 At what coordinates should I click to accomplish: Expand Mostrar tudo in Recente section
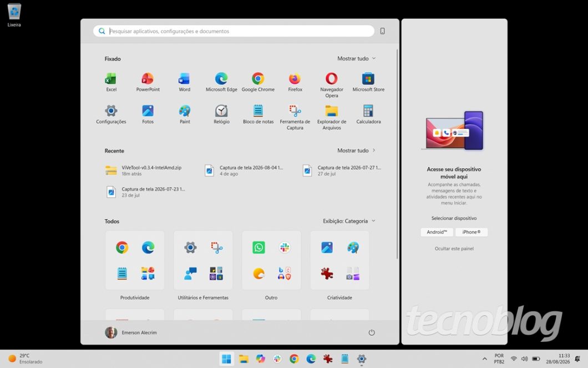click(356, 150)
